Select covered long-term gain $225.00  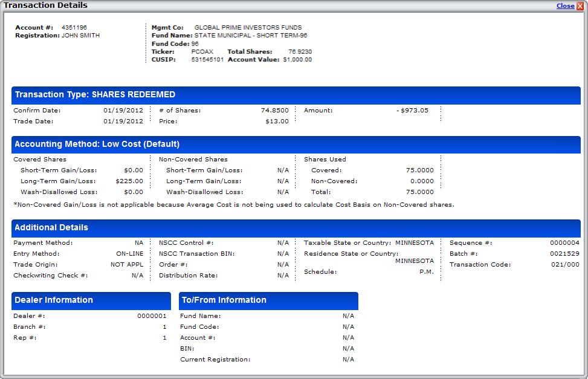(129, 181)
